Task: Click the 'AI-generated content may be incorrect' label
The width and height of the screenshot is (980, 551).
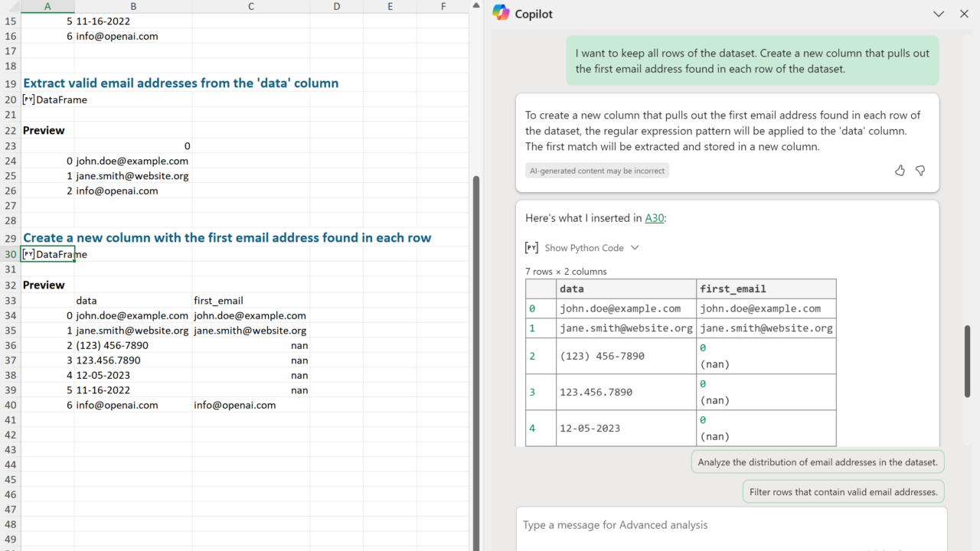Action: point(597,171)
